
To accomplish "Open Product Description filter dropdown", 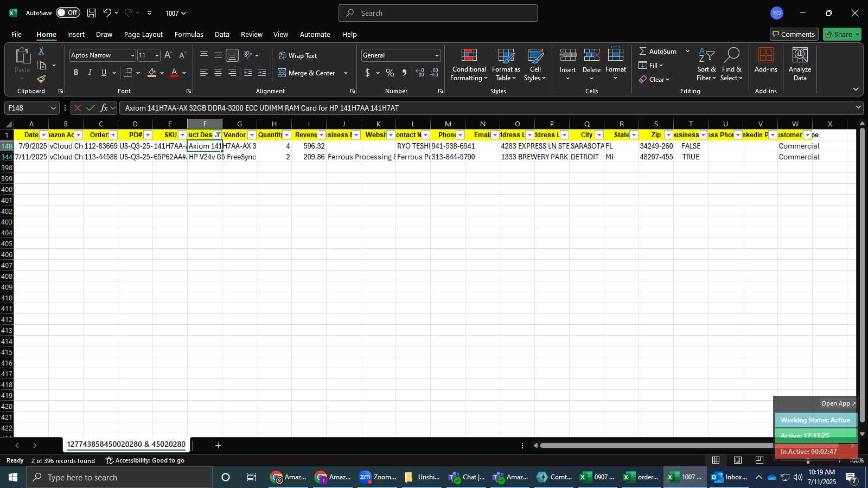I will pyautogui.click(x=218, y=135).
